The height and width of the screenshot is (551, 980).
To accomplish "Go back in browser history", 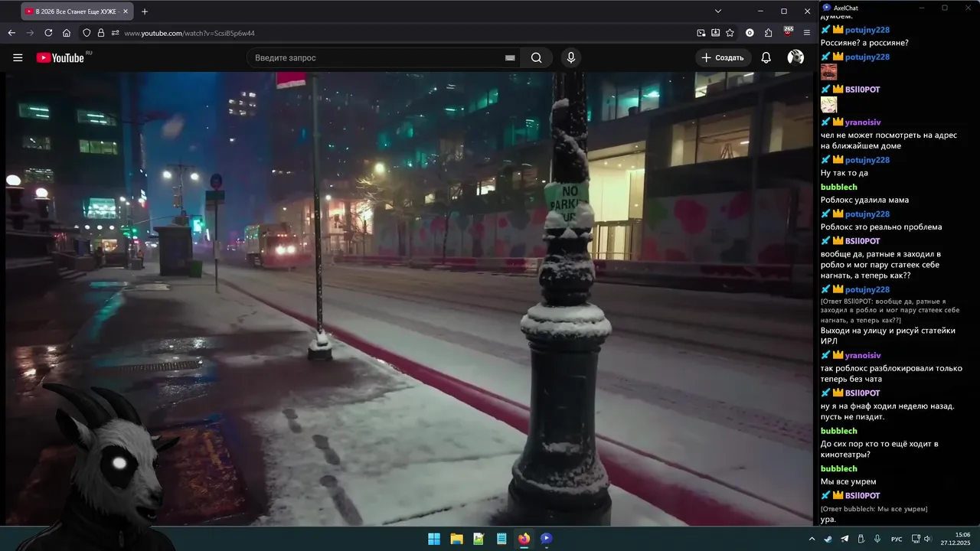I will click(x=11, y=33).
